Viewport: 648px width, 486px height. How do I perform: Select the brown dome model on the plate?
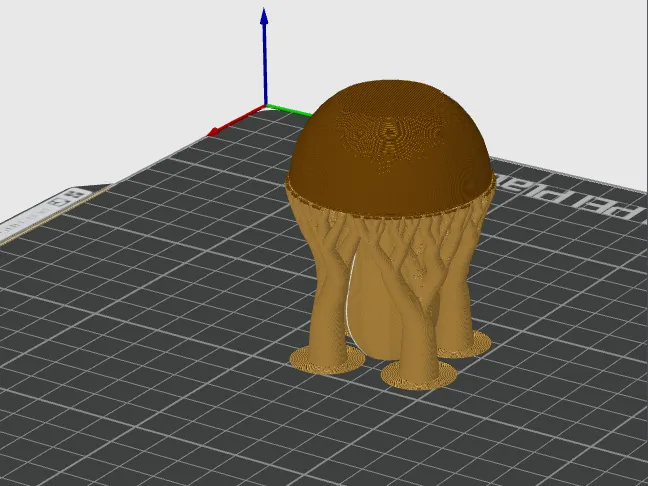(x=391, y=147)
